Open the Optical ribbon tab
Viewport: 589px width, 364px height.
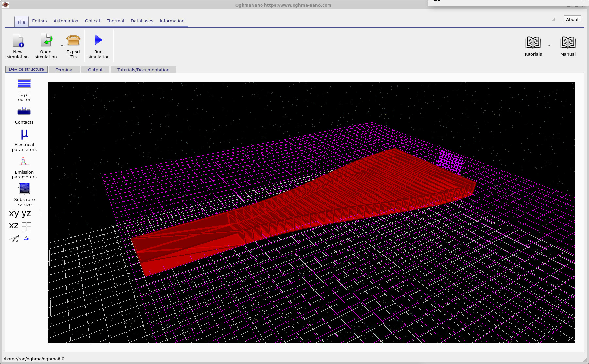pyautogui.click(x=92, y=21)
